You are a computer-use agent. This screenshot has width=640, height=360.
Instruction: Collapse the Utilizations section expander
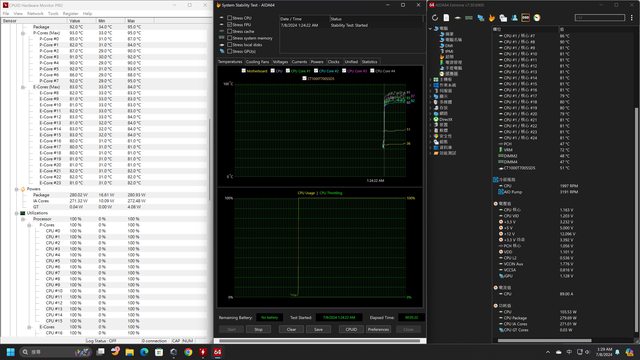pos(17,213)
